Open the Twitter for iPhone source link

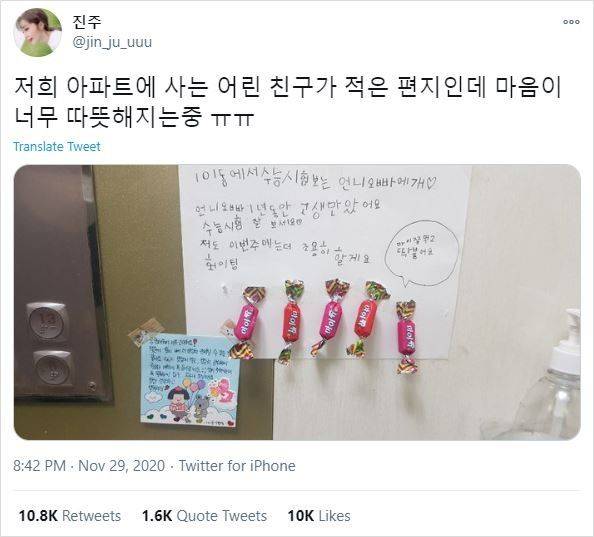tap(237, 466)
